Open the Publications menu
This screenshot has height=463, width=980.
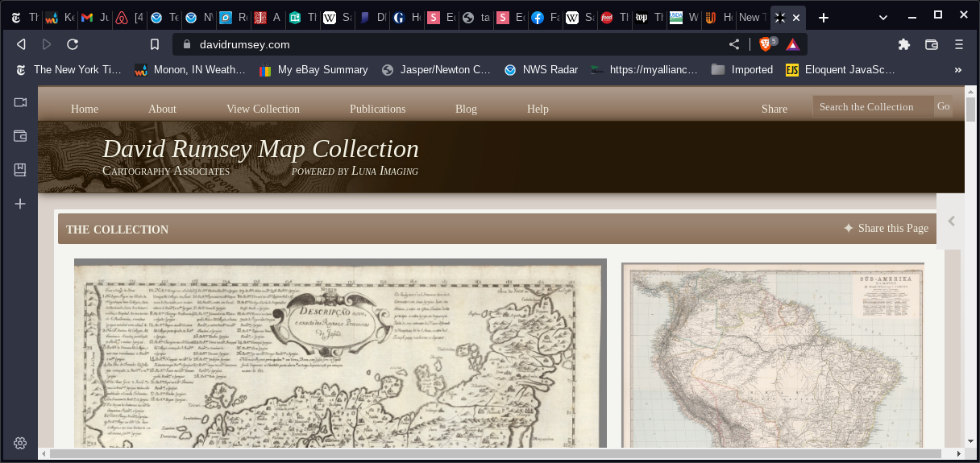tap(378, 109)
